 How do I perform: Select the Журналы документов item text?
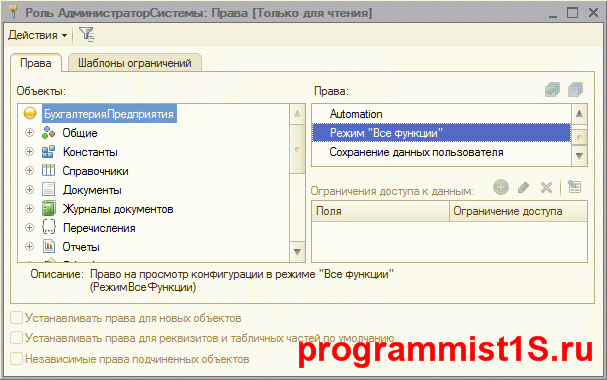tap(118, 209)
